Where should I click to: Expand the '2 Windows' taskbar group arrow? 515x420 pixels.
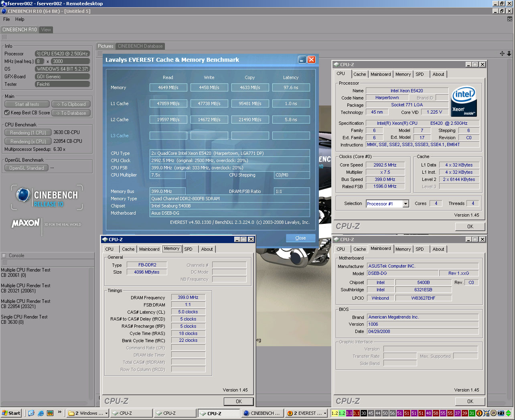click(106, 413)
